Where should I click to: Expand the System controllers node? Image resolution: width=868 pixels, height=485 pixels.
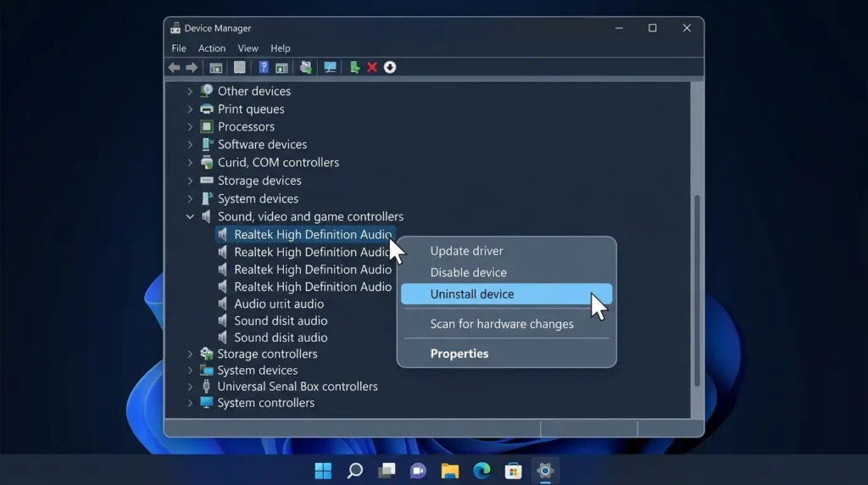point(190,403)
